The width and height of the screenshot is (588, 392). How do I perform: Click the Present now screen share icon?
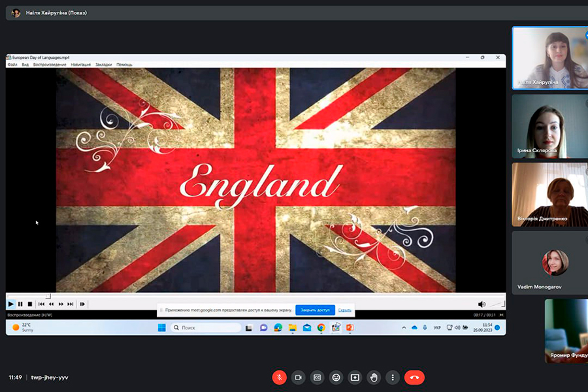click(x=355, y=377)
